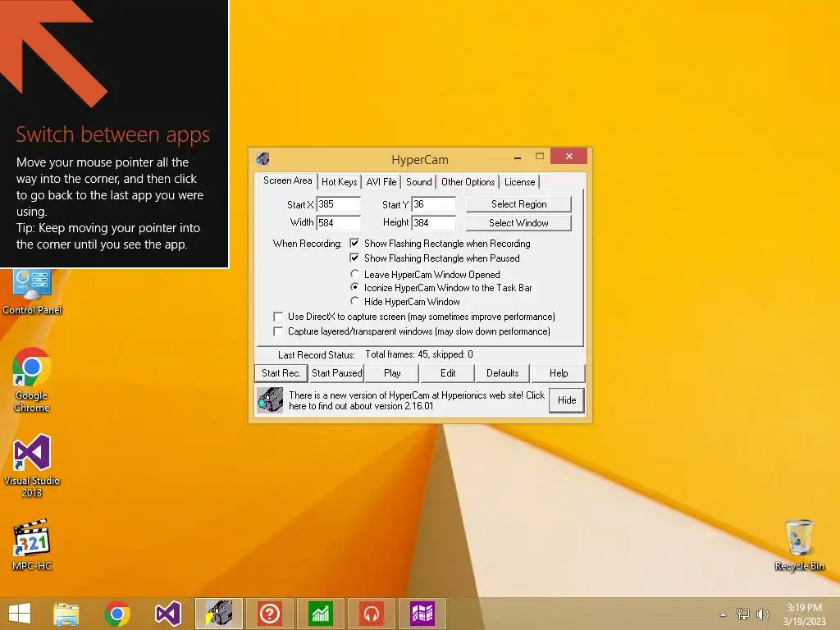Click the new version of HyperCam message
This screenshot has width=840, height=630.
click(416, 400)
